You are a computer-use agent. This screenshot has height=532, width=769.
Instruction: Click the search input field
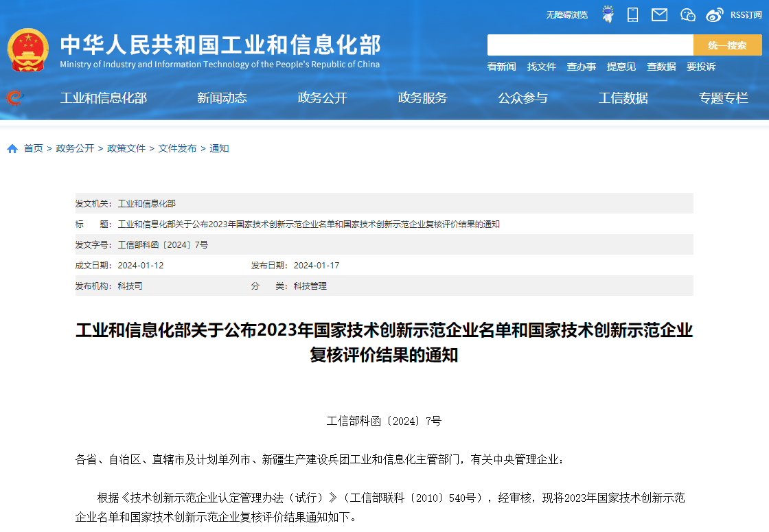click(x=590, y=45)
